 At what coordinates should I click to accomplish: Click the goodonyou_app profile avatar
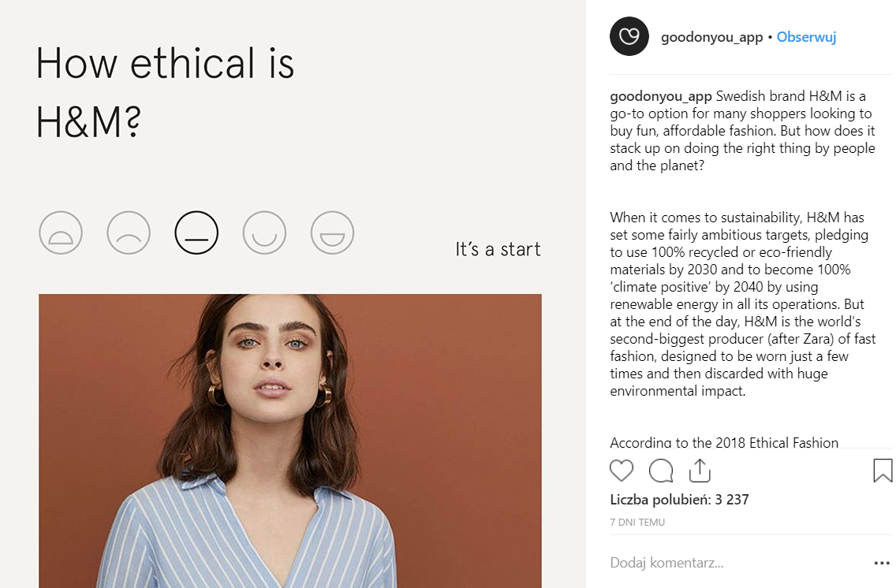coord(629,37)
